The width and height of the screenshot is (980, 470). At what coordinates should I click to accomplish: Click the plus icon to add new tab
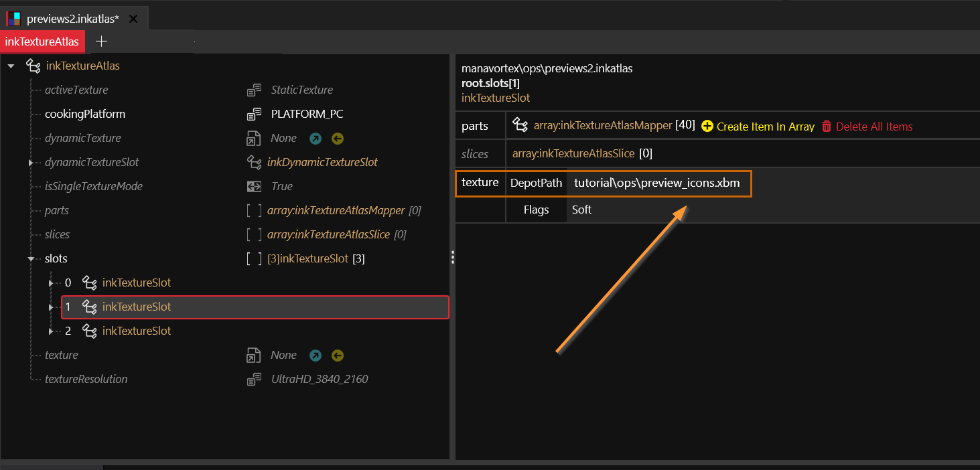101,42
